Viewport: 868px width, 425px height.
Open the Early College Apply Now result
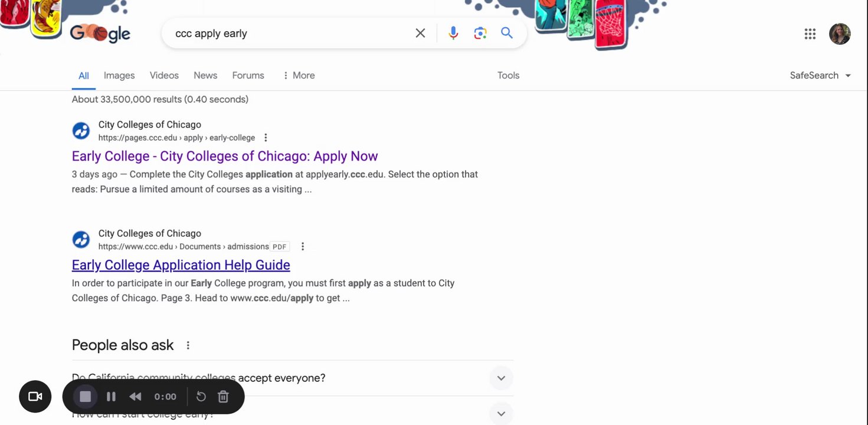pyautogui.click(x=224, y=156)
